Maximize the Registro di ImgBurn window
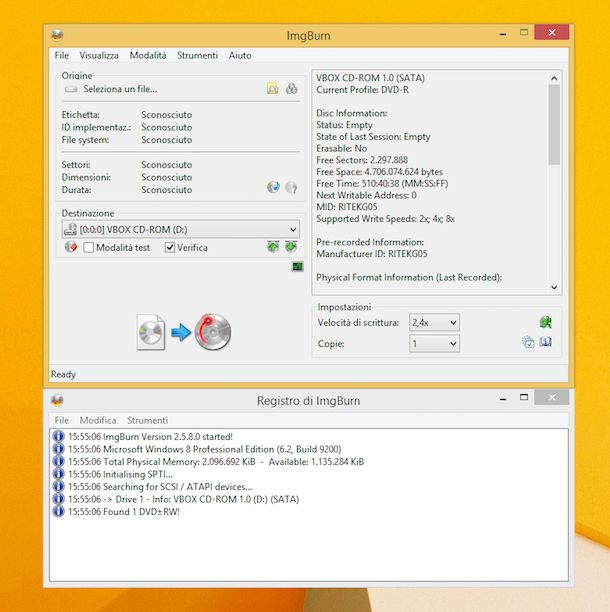610x612 pixels. (524, 397)
